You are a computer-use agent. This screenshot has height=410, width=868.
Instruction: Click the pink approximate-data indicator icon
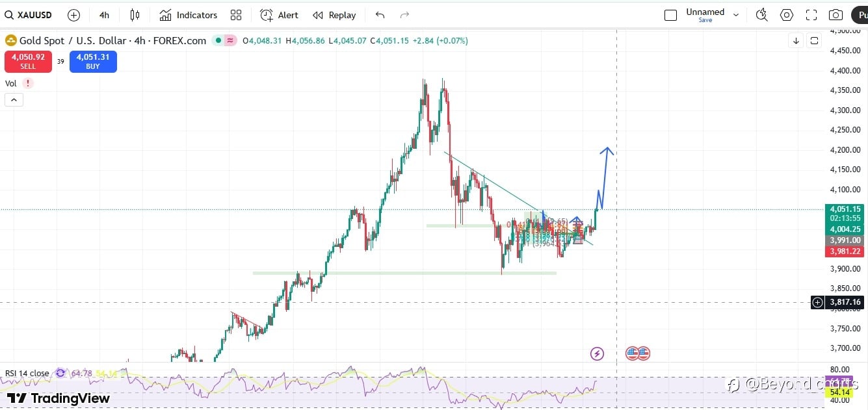[x=230, y=40]
